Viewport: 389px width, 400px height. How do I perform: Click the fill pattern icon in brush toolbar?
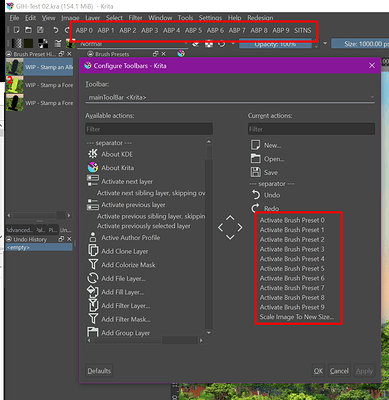[x=28, y=43]
